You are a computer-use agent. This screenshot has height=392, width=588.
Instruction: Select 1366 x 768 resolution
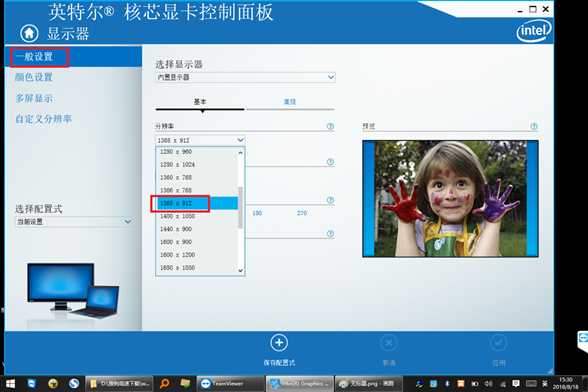tap(197, 191)
